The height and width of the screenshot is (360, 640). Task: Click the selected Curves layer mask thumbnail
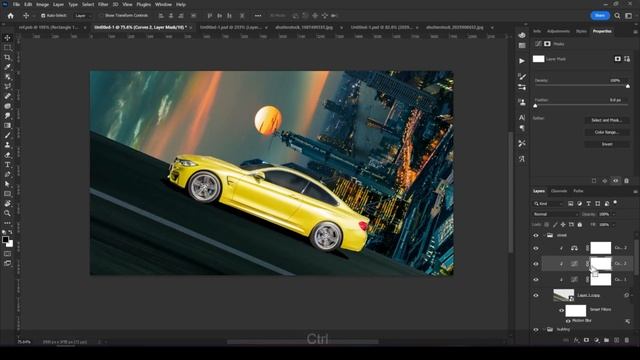(x=601, y=264)
